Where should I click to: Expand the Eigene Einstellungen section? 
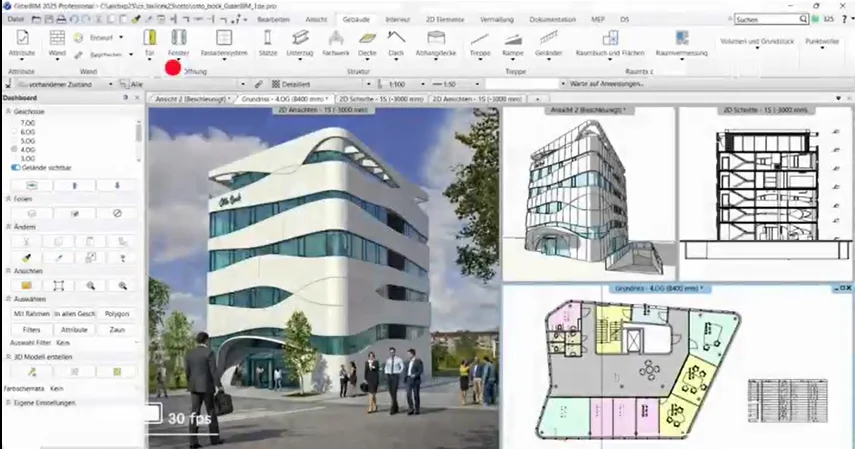tap(9, 403)
